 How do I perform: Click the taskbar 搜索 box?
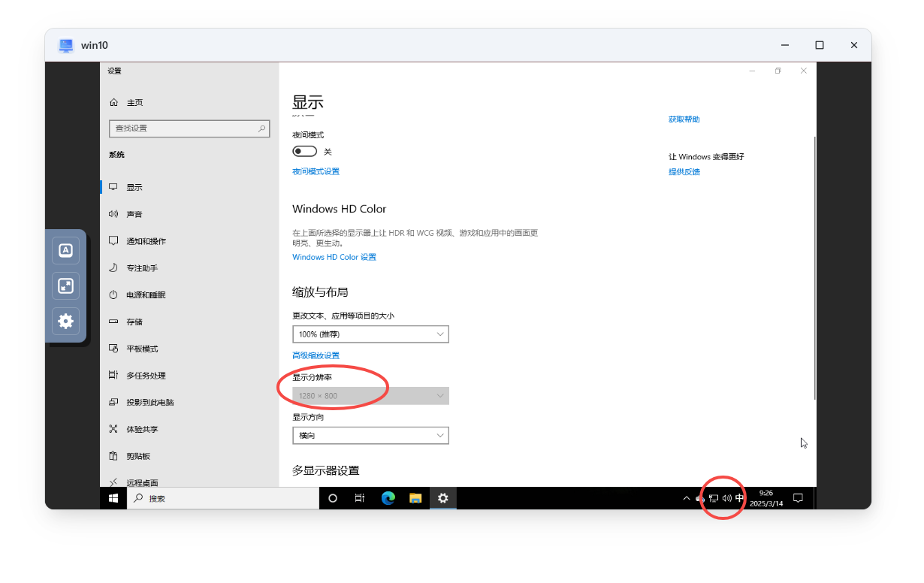223,498
